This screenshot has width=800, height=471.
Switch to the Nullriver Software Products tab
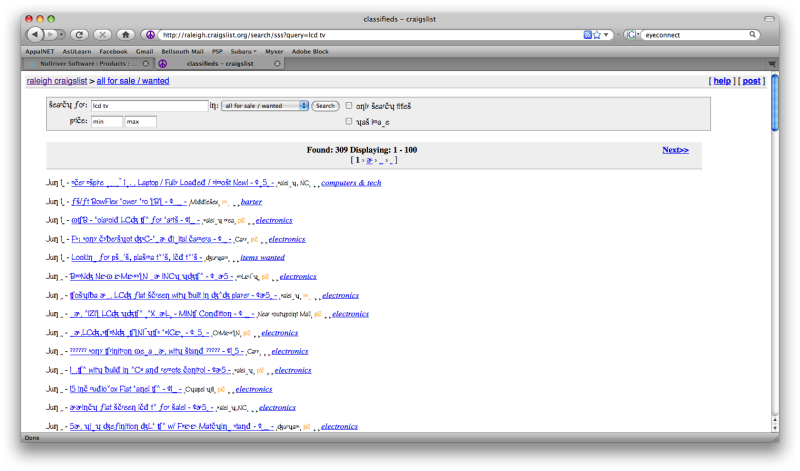point(88,64)
